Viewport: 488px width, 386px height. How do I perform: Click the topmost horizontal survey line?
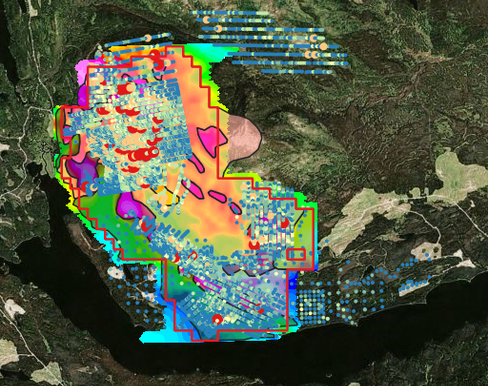(229, 13)
